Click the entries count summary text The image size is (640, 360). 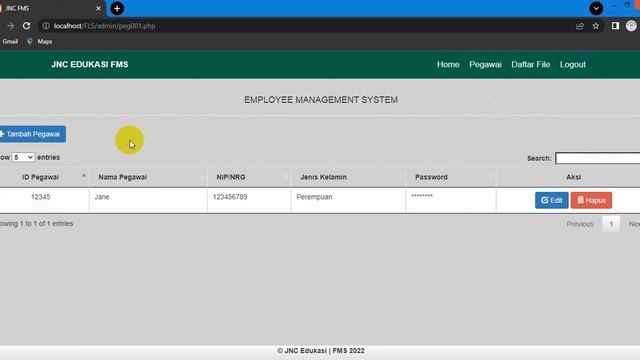pyautogui.click(x=37, y=224)
